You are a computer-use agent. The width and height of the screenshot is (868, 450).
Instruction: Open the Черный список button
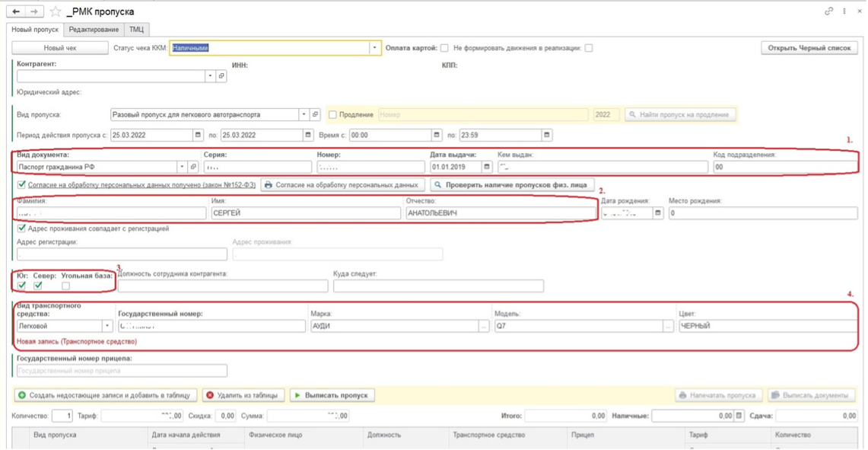pos(810,48)
